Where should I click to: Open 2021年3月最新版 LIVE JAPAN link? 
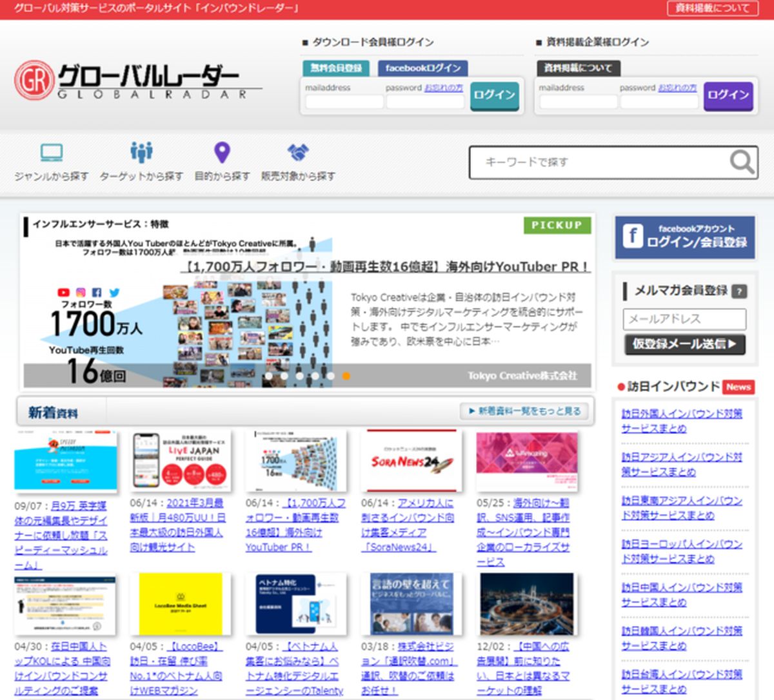179,525
